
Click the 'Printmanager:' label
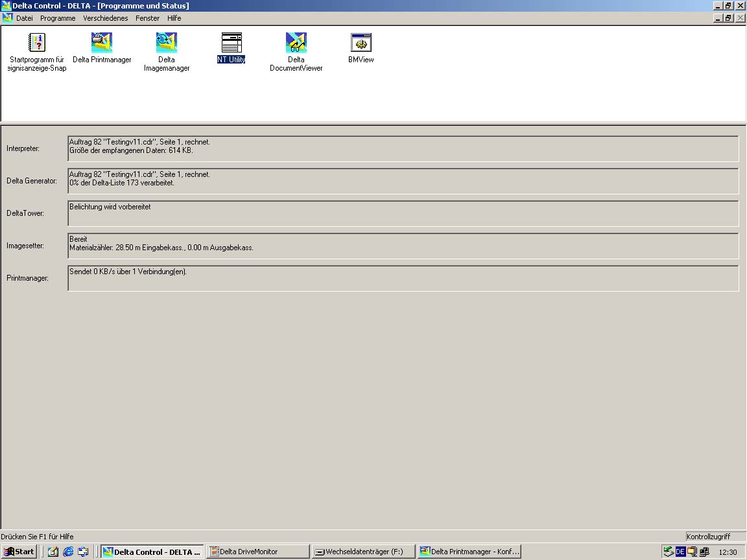tap(28, 278)
